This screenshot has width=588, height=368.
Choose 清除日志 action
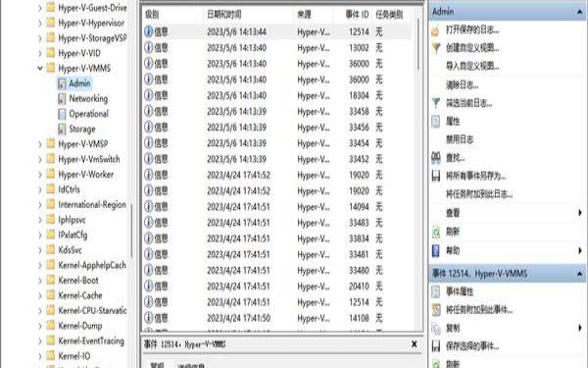click(x=462, y=84)
